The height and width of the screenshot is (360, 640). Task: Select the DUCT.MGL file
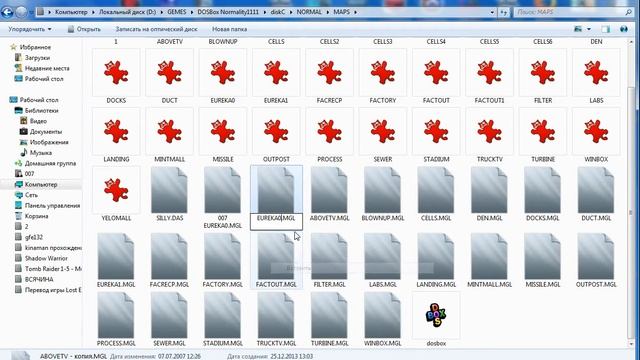[x=596, y=194]
